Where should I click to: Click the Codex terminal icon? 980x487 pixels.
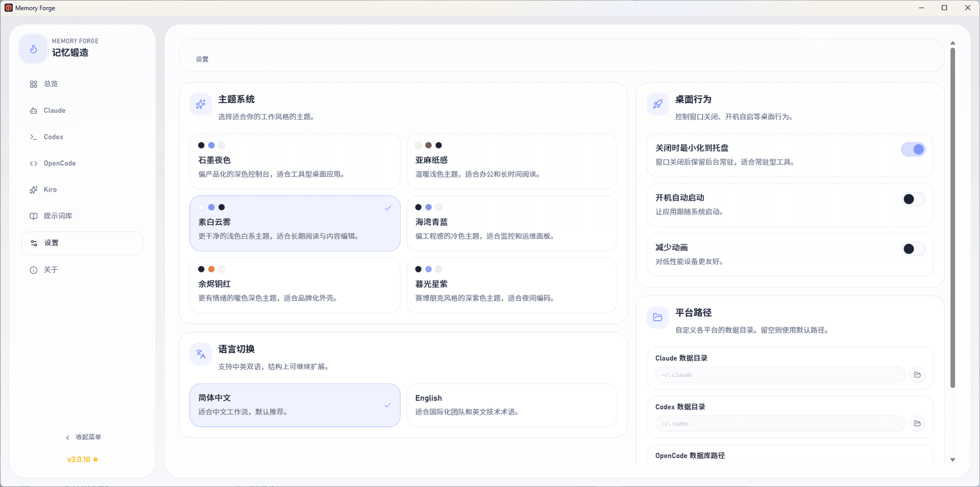[34, 137]
